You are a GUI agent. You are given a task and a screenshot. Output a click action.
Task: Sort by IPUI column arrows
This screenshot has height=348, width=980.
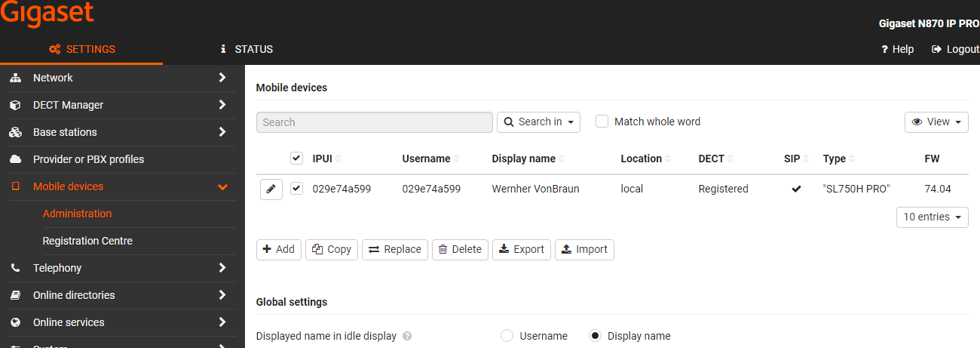[338, 159]
